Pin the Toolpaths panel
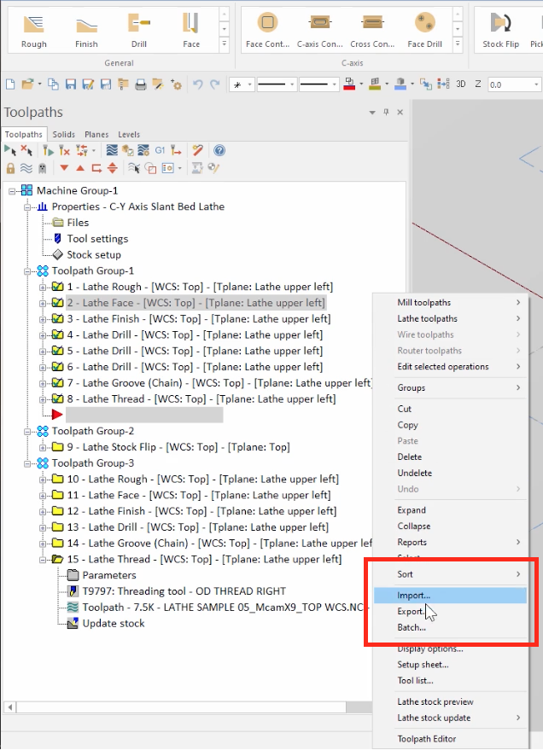The width and height of the screenshot is (543, 756). point(386,112)
